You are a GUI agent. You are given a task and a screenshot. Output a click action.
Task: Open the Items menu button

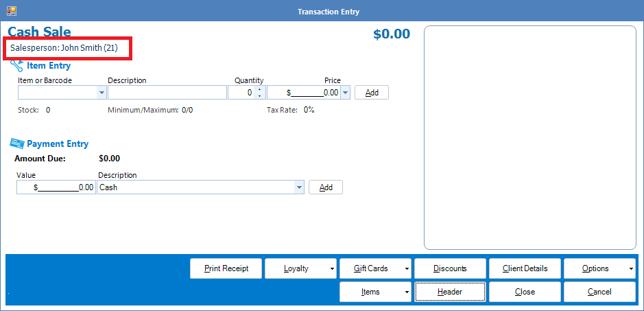375,292
